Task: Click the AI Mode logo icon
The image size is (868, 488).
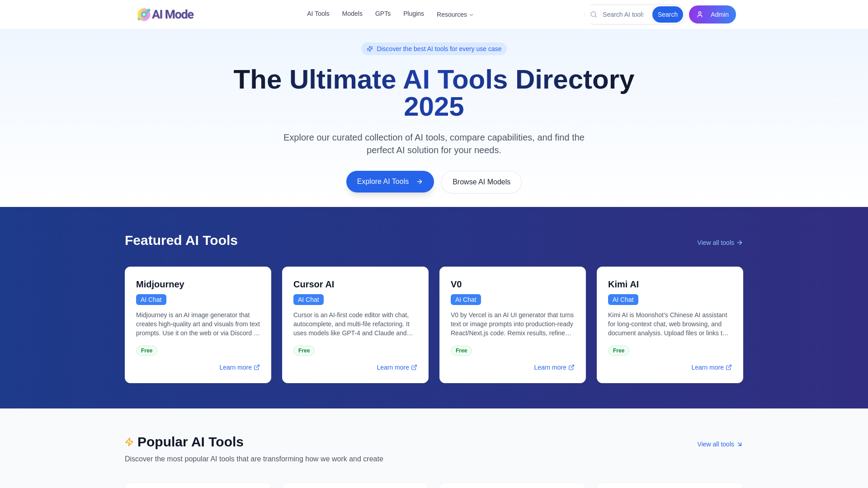Action: tap(144, 14)
